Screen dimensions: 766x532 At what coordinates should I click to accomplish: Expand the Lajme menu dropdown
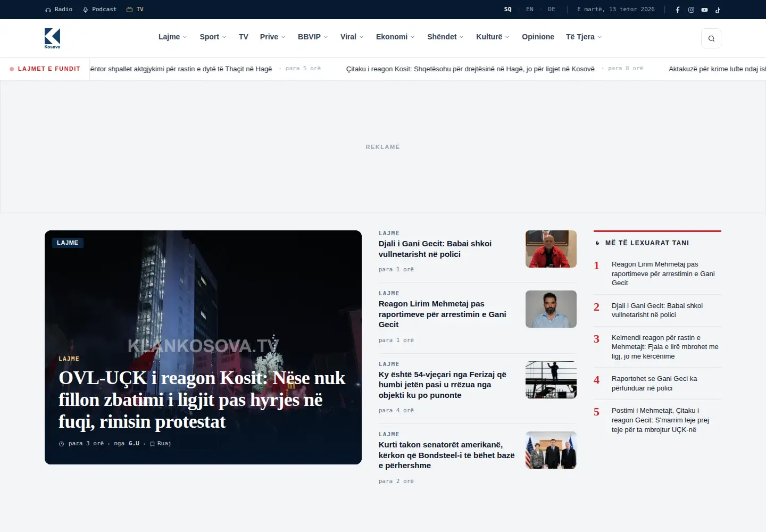173,37
